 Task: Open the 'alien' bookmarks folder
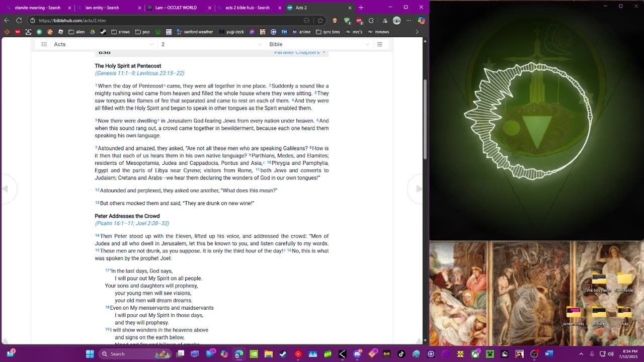coord(76,32)
